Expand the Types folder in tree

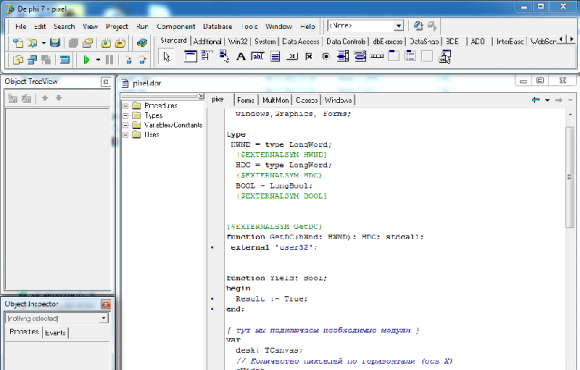click(126, 115)
